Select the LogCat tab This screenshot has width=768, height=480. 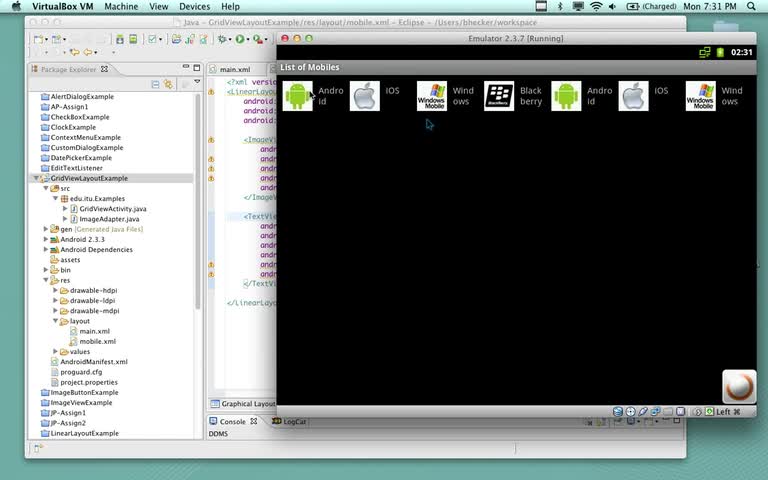289,421
